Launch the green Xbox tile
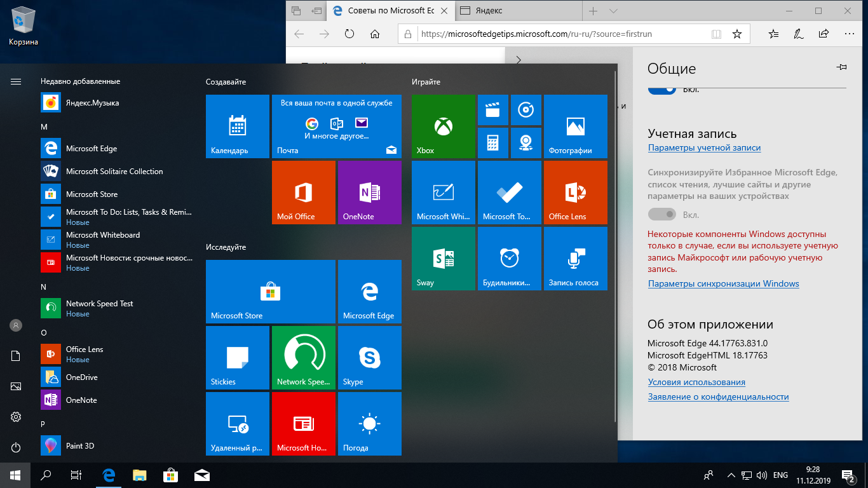The image size is (868, 488). 444,126
